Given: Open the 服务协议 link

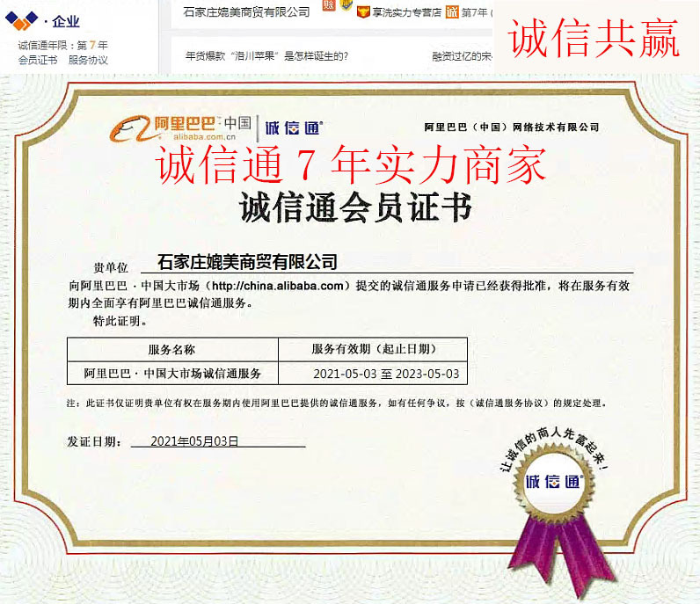Looking at the screenshot, I should pyautogui.click(x=88, y=61).
